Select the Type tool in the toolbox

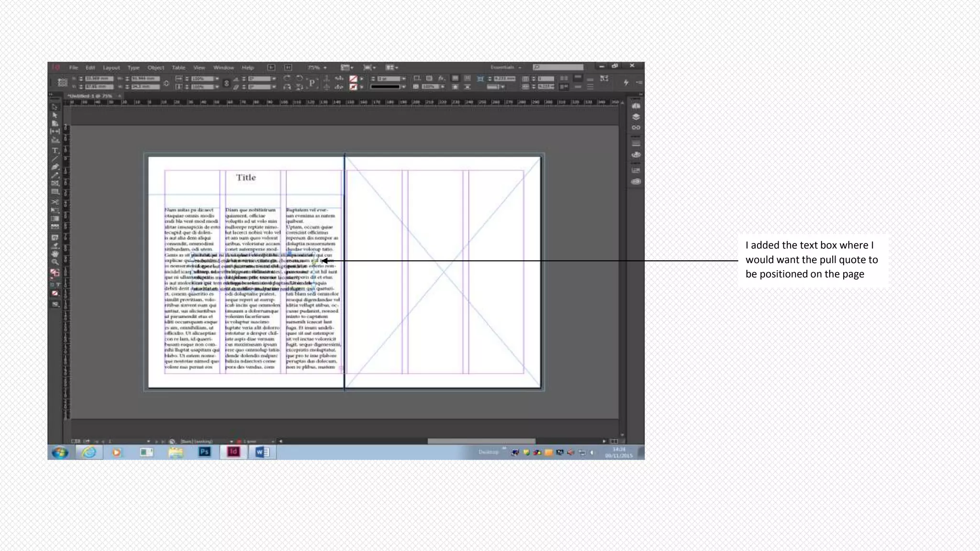tap(55, 150)
